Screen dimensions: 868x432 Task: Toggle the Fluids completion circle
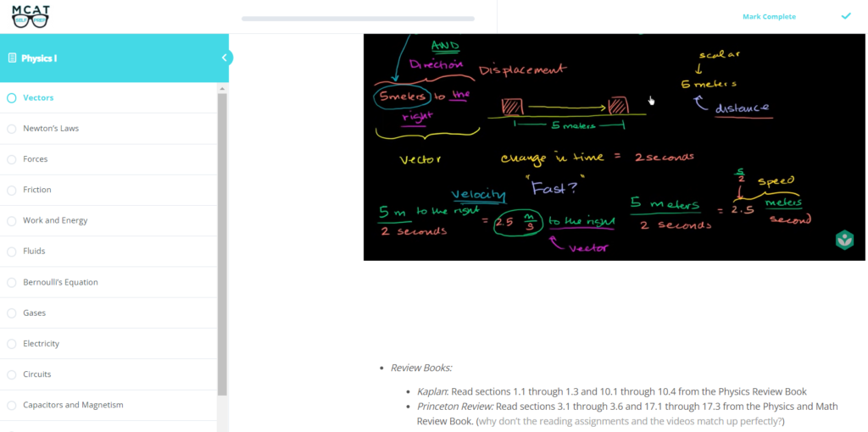pyautogui.click(x=12, y=251)
